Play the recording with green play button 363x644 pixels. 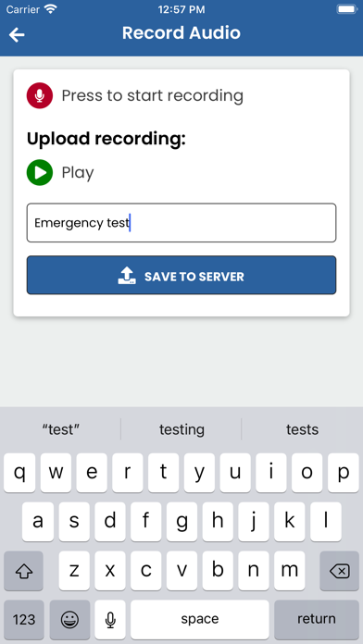tap(40, 172)
